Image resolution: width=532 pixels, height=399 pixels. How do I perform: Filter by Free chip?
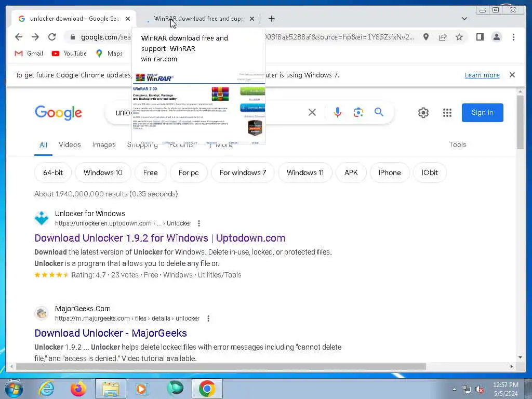[150, 172]
